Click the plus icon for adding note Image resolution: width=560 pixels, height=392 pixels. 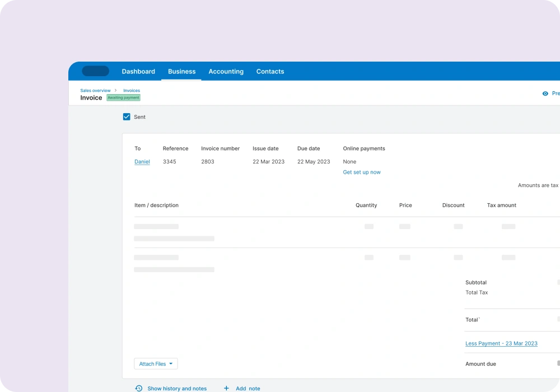pyautogui.click(x=226, y=388)
